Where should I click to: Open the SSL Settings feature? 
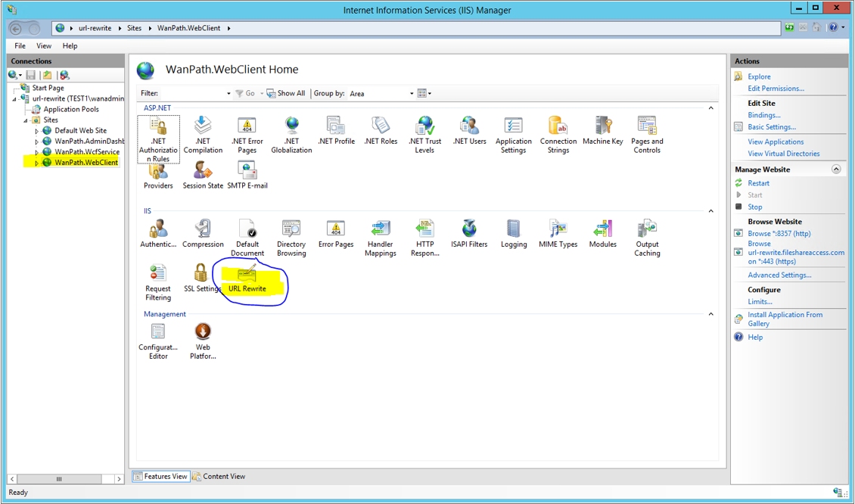click(x=202, y=278)
